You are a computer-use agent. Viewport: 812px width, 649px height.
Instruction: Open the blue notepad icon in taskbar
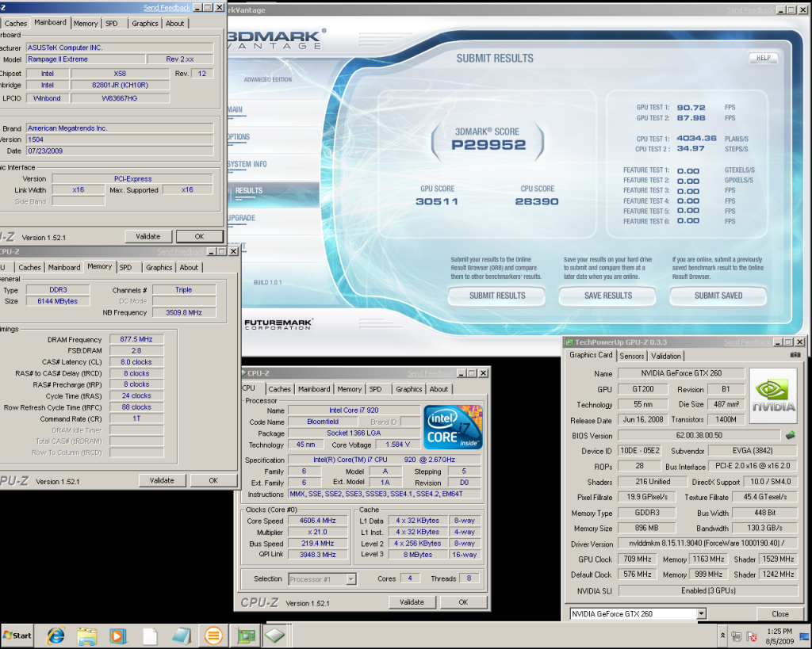pyautogui.click(x=182, y=636)
